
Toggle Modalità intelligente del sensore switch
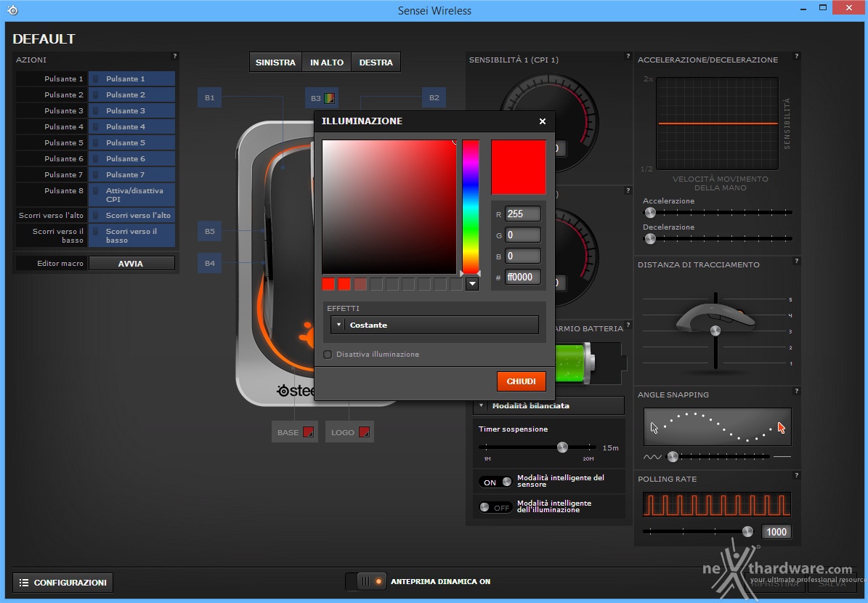(495, 482)
